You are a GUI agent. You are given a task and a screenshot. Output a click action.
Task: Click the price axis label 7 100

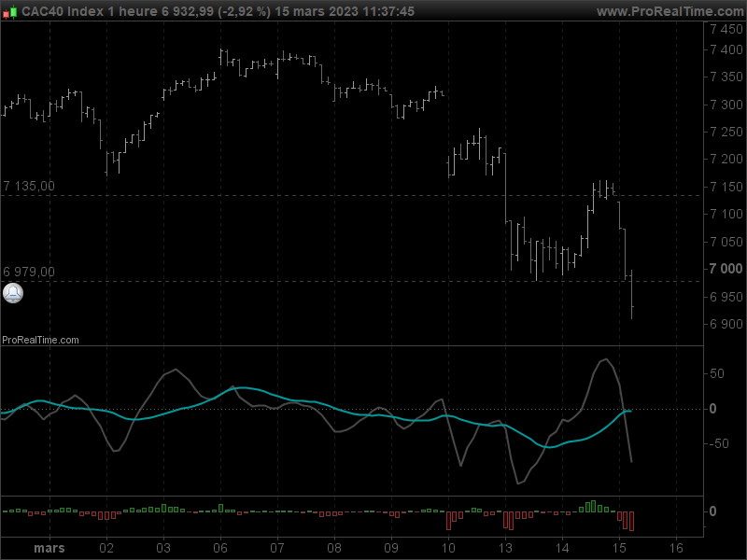(726, 215)
